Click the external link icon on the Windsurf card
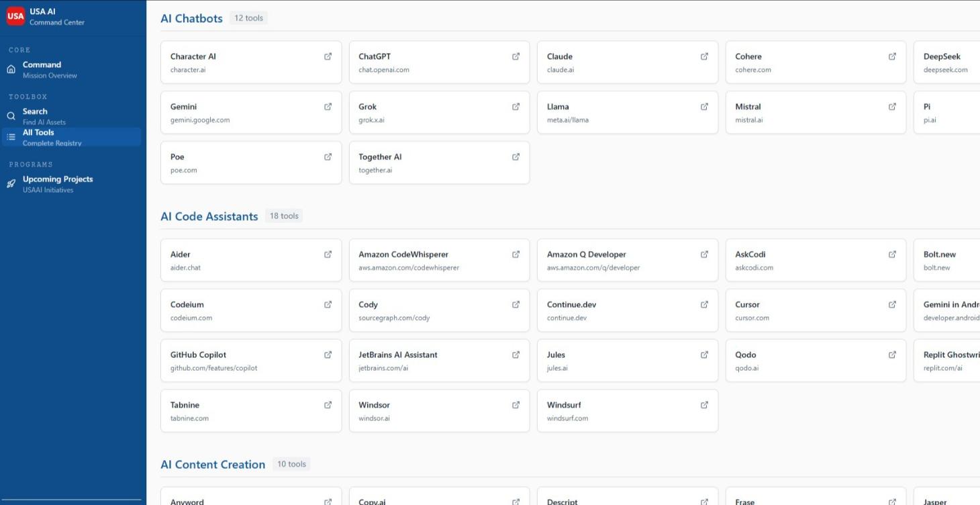The height and width of the screenshot is (505, 980). coord(705,405)
